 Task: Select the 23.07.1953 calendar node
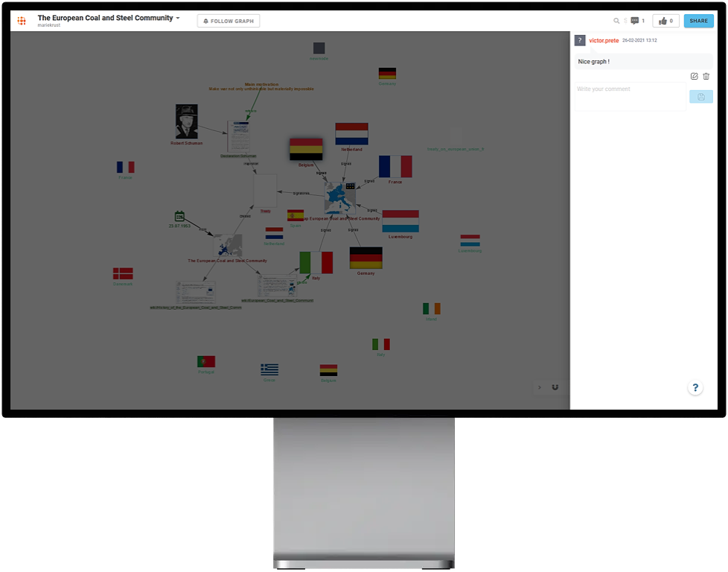click(179, 216)
